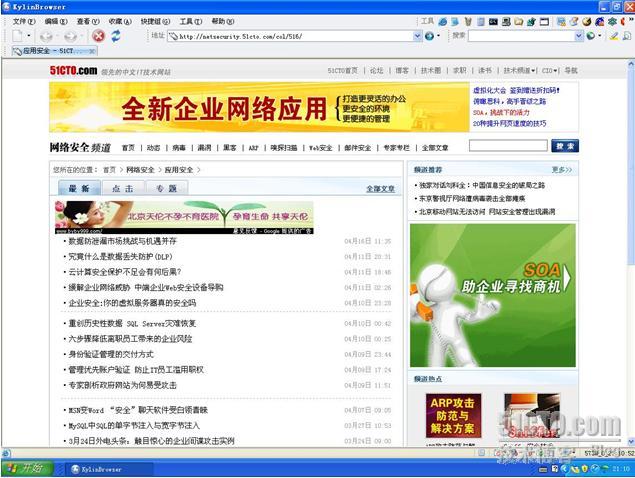The image size is (635, 478).
Task: Click the command prompt icon in tools bar
Action: click(493, 22)
